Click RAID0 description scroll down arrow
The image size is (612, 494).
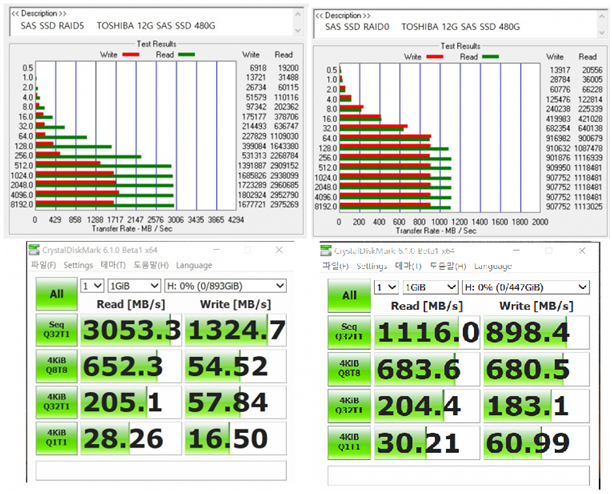602,33
